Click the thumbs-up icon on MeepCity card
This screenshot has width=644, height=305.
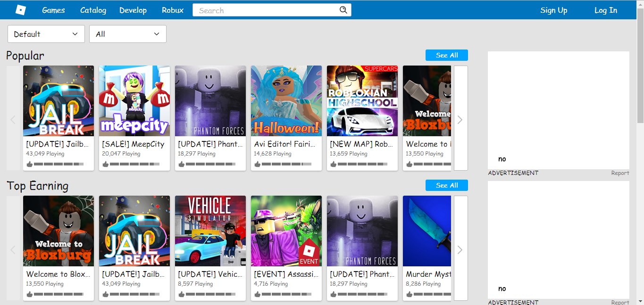point(106,164)
